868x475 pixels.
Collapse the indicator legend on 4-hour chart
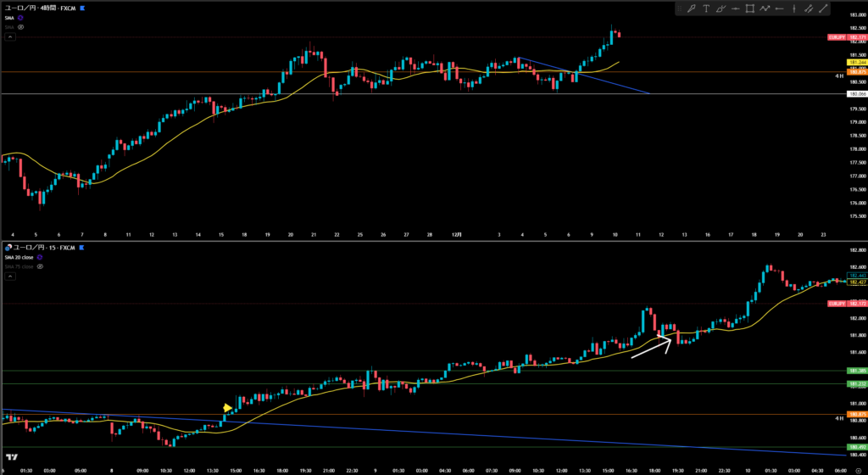[9, 37]
